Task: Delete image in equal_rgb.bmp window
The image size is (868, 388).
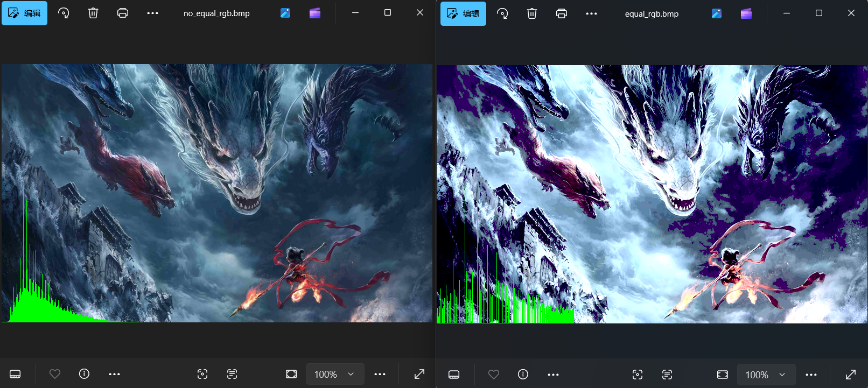Action: (532, 13)
